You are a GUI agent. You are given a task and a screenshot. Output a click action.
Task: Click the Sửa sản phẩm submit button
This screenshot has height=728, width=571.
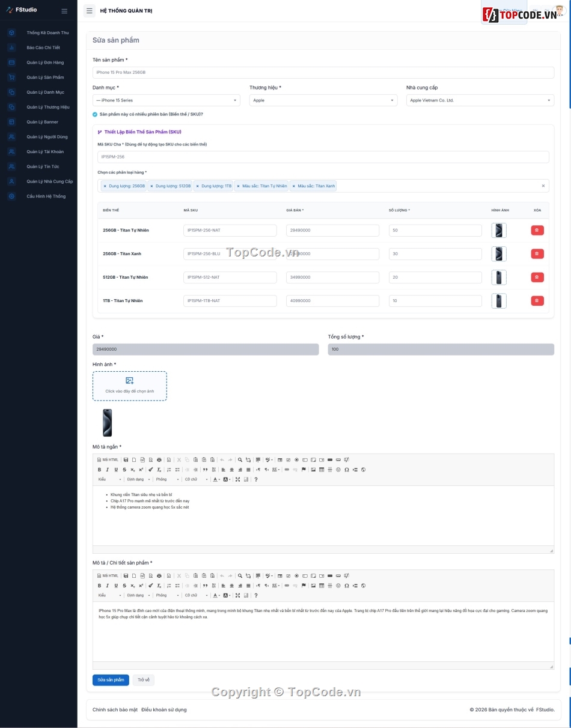111,680
